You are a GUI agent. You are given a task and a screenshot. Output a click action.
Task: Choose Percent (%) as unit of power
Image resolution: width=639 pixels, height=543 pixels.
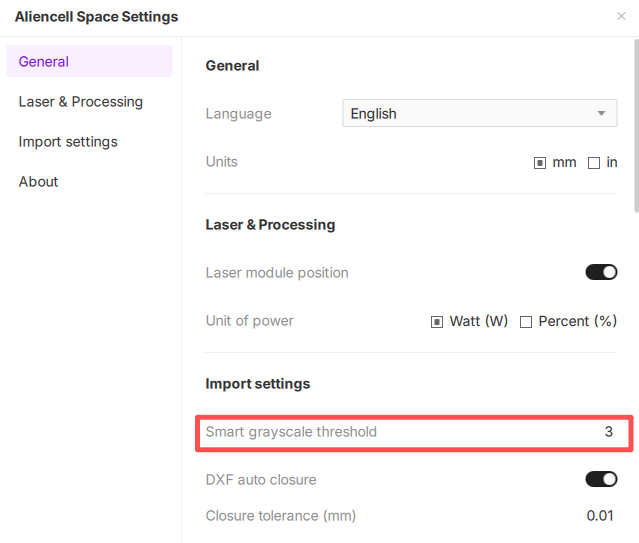tap(526, 322)
